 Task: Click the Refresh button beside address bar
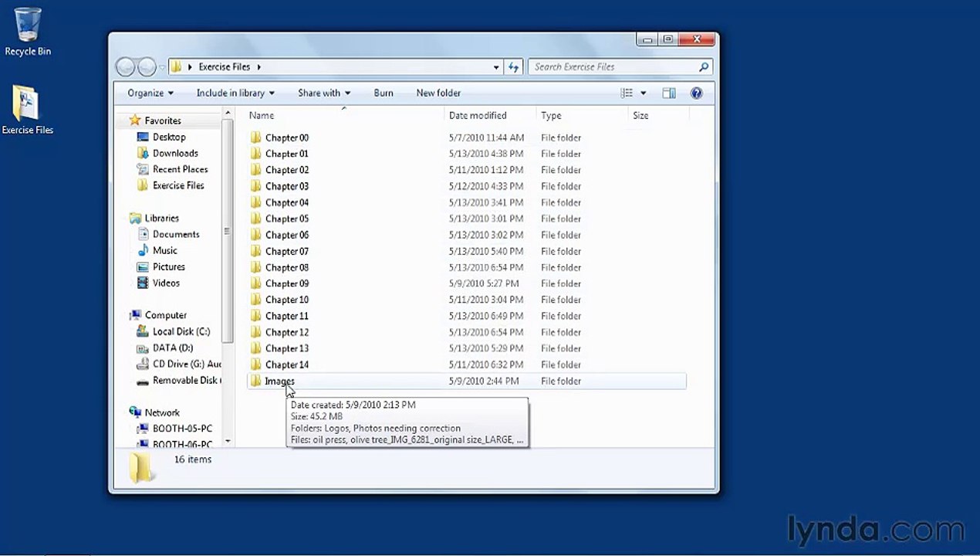[514, 67]
